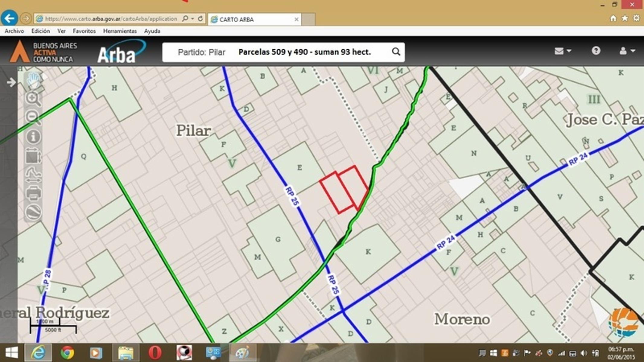This screenshot has width=644, height=362.
Task: Click the print map icon
Action: (x=33, y=193)
